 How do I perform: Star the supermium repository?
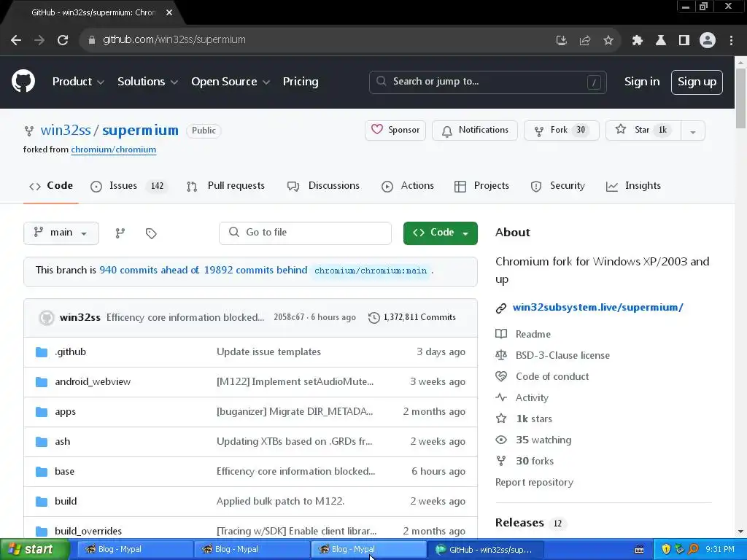[x=643, y=130]
